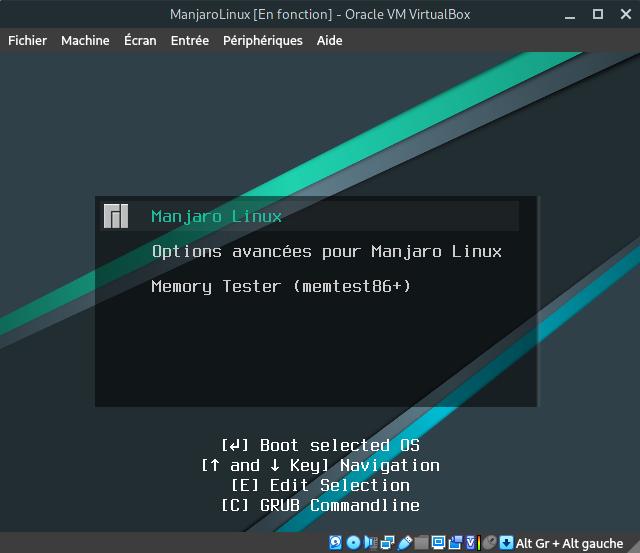Select Memory Tester (memtest86+) entry
Screen dimensions: 640x553
pyautogui.click(x=281, y=286)
